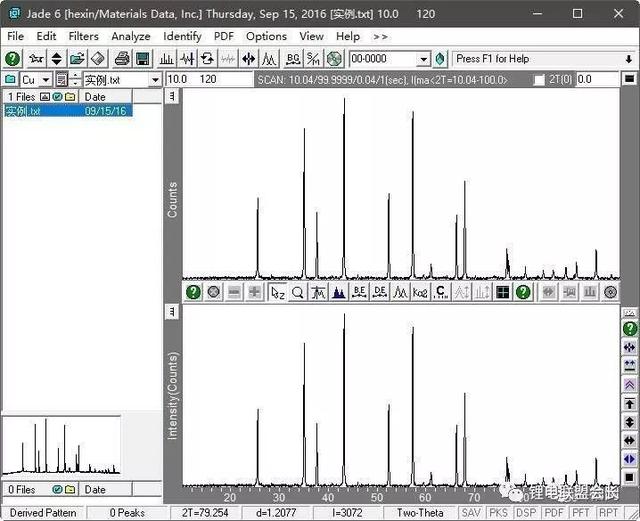
Task: Click the green help icon in the main toolbar
Action: pyautogui.click(x=12, y=59)
